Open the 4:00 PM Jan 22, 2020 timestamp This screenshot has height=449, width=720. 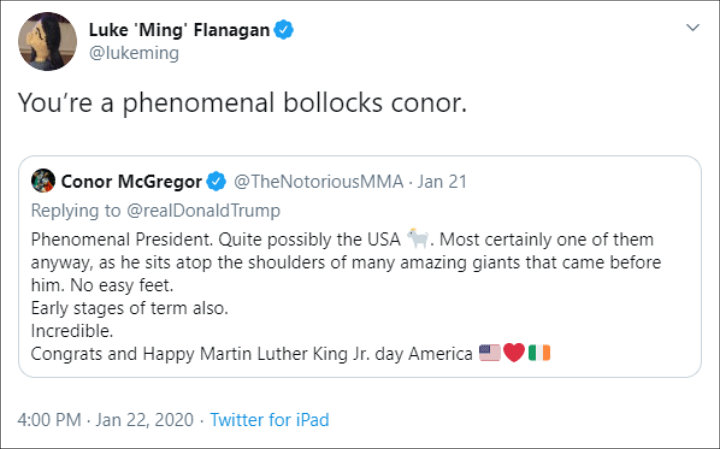click(106, 420)
